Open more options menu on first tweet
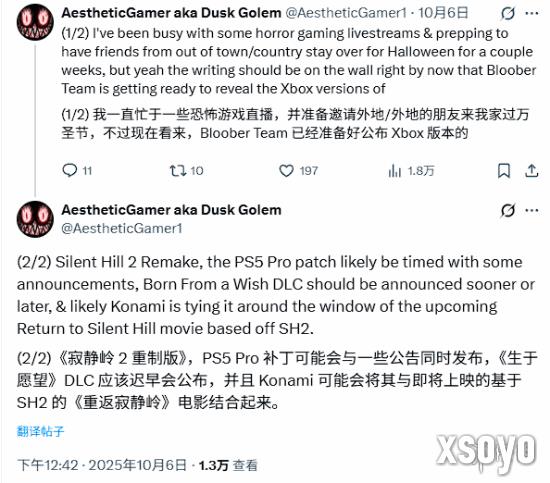 coord(532,14)
